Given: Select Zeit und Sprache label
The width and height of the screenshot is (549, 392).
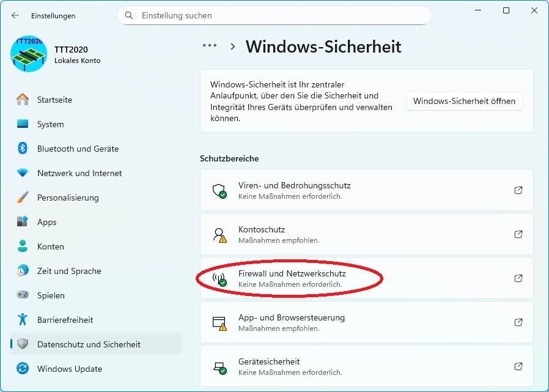Looking at the screenshot, I should point(69,271).
